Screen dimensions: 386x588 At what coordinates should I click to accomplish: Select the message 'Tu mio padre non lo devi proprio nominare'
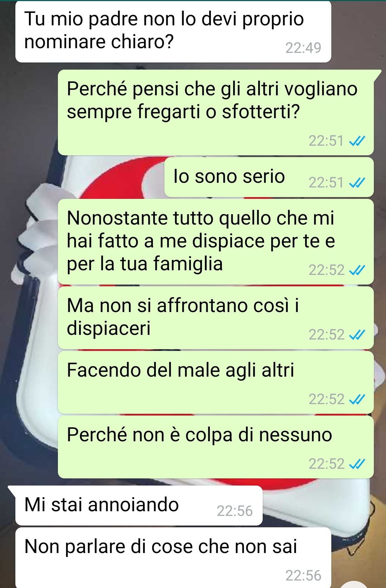point(173,31)
